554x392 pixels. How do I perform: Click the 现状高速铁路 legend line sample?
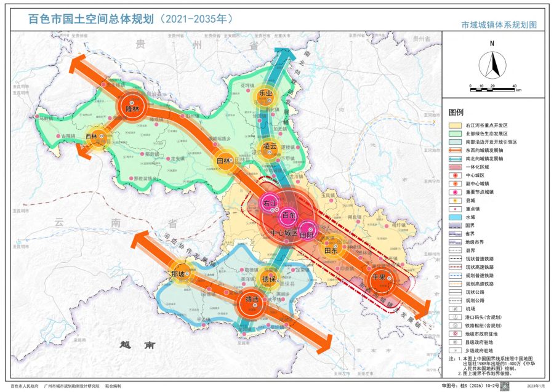[x=455, y=267]
